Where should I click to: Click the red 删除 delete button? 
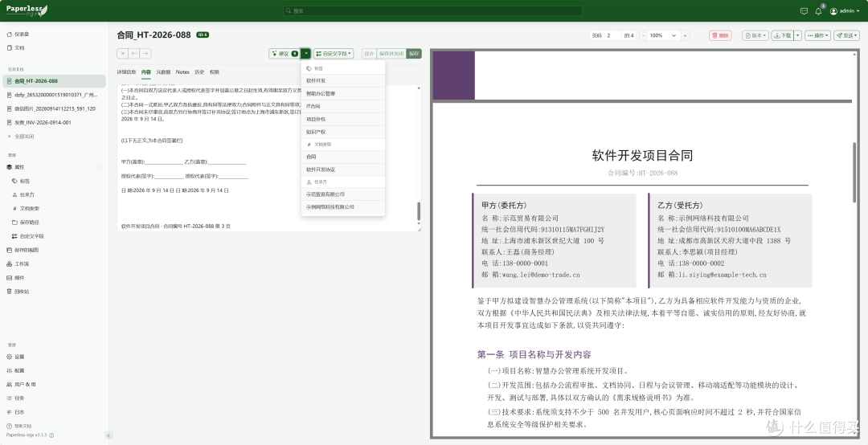pos(720,35)
